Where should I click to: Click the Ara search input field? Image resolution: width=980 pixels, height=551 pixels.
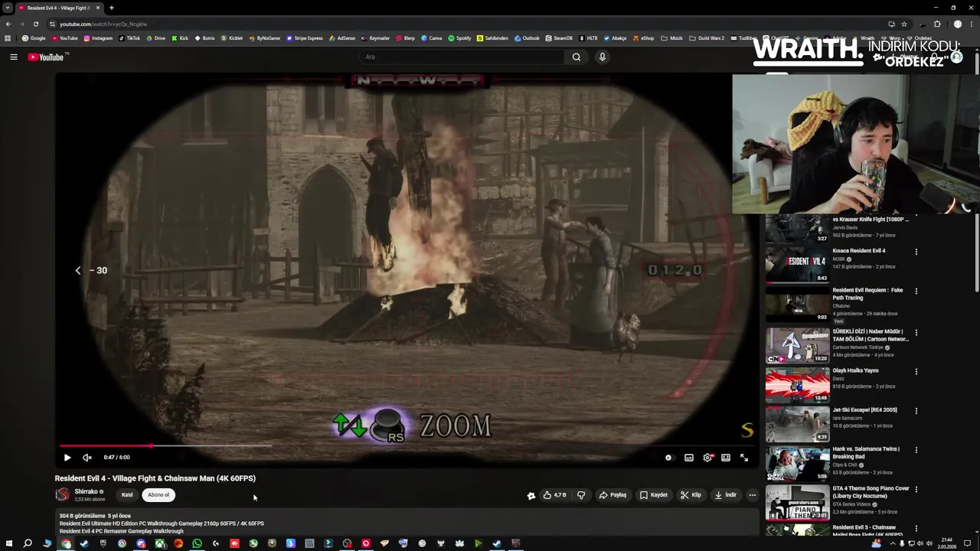(x=462, y=57)
